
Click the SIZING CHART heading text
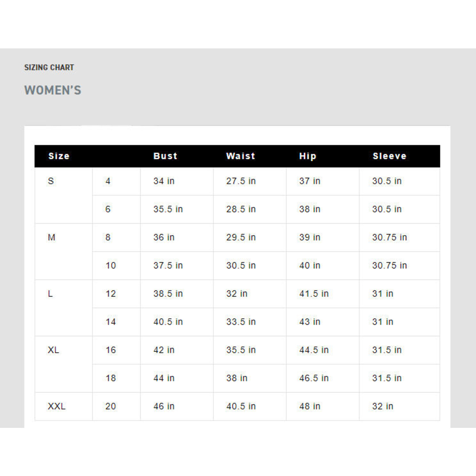coord(49,67)
